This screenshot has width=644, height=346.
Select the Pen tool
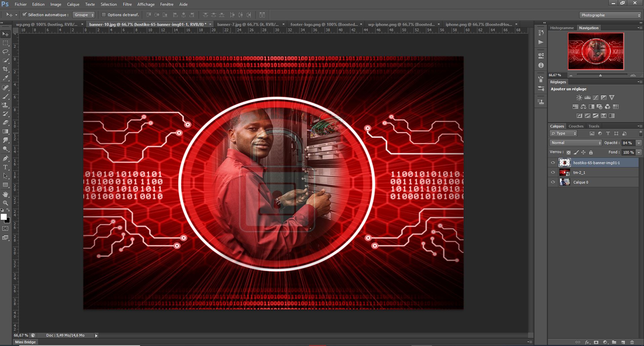tap(5, 158)
